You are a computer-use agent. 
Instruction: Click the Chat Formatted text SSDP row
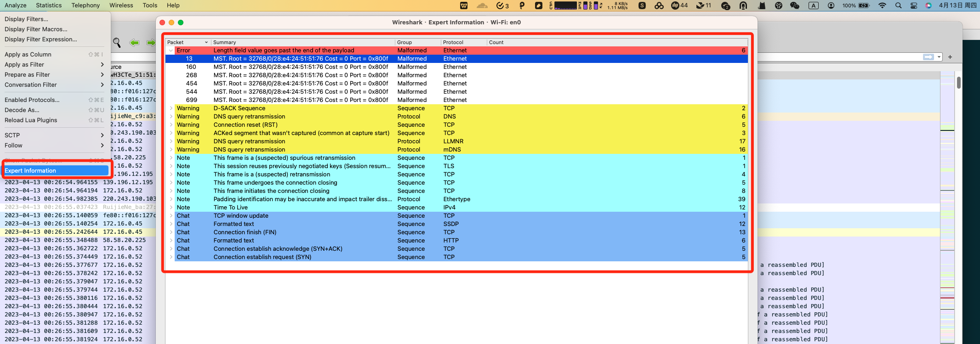[x=456, y=224]
